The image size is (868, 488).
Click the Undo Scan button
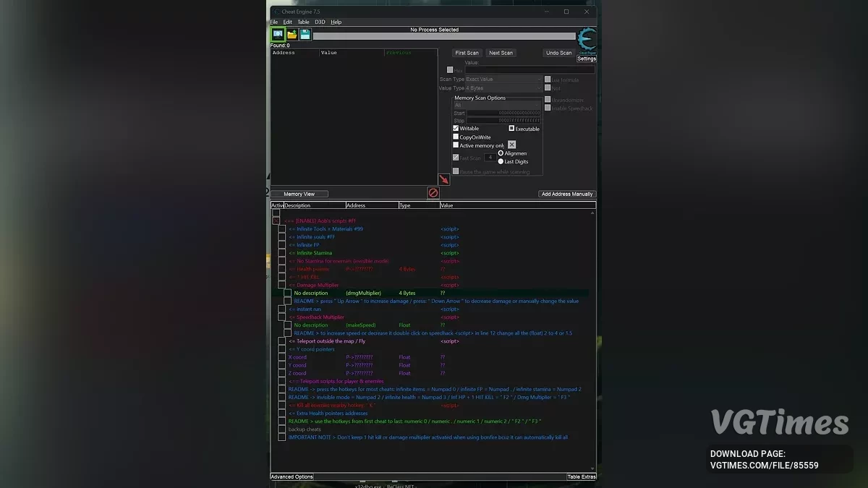point(558,53)
